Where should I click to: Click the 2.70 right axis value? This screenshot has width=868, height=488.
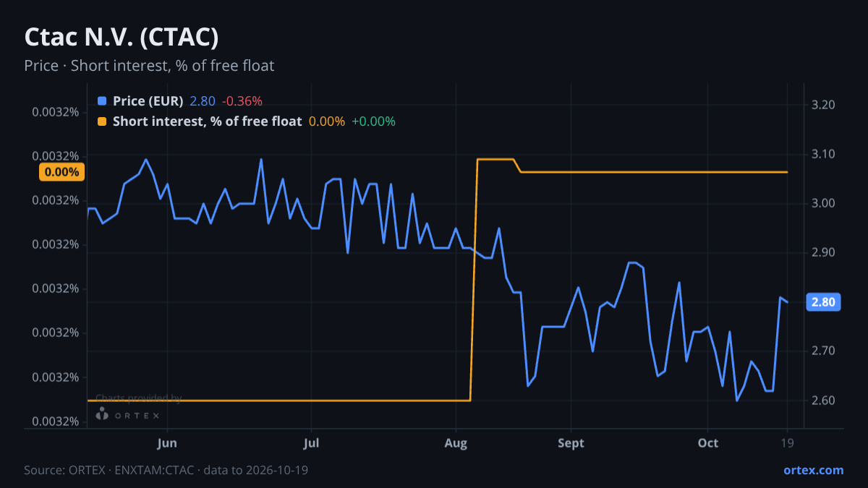[824, 351]
